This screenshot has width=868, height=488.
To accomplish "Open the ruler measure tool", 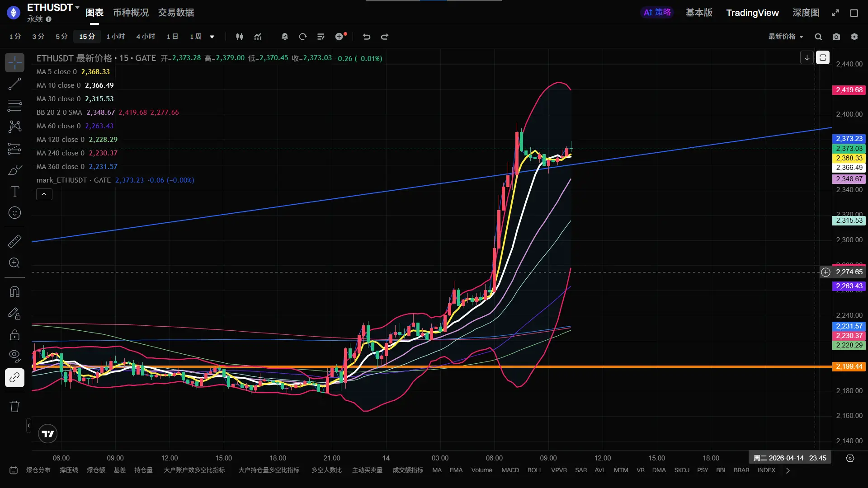I will tap(14, 241).
